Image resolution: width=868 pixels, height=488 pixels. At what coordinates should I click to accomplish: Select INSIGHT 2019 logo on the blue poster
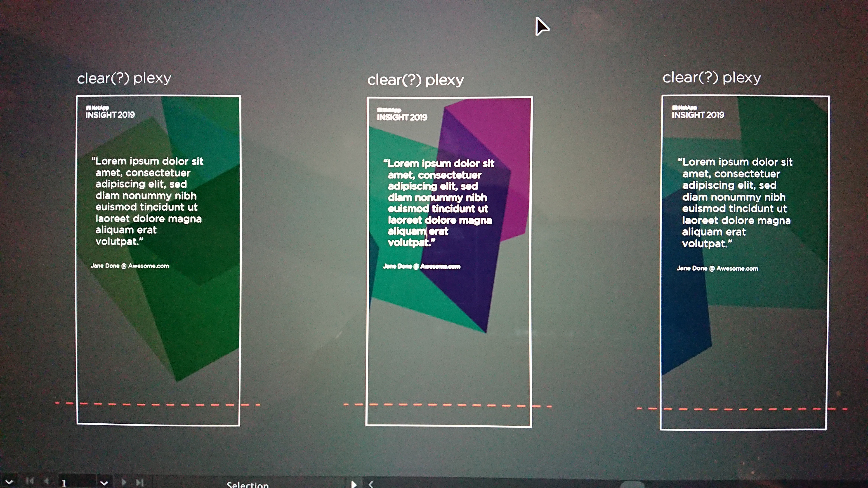[698, 112]
